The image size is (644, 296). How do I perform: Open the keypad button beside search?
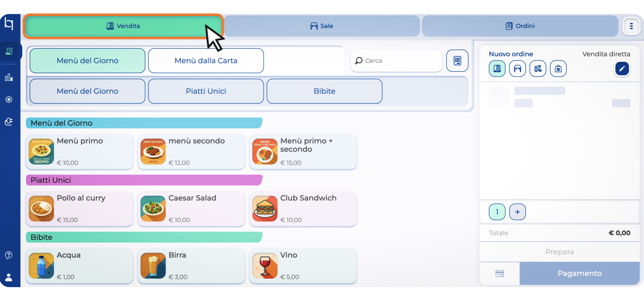pyautogui.click(x=457, y=60)
